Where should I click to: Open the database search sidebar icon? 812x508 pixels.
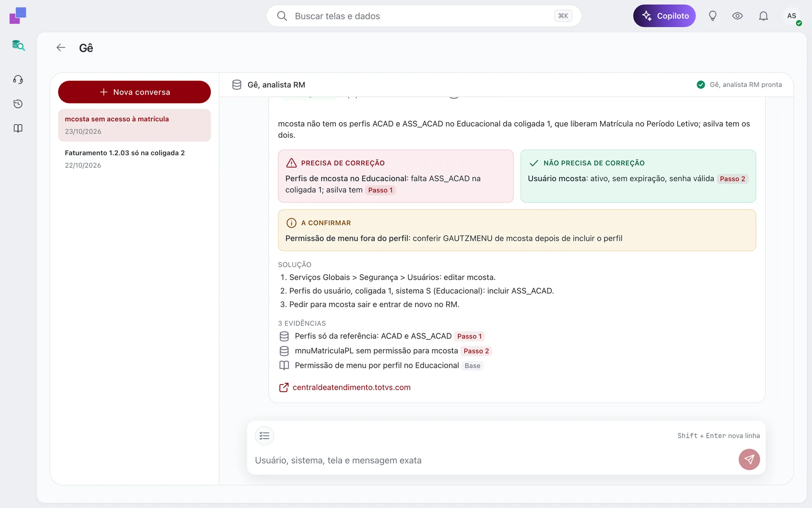pos(18,46)
